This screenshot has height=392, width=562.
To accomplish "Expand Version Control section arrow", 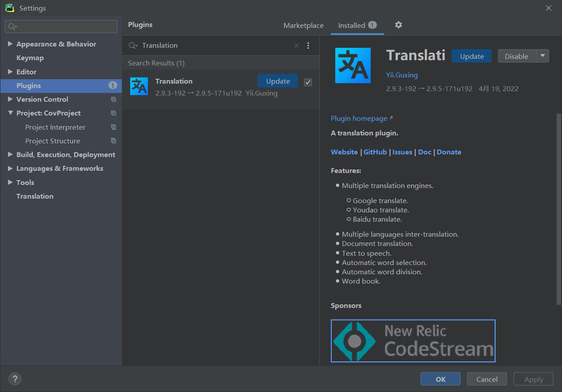I will [x=10, y=99].
